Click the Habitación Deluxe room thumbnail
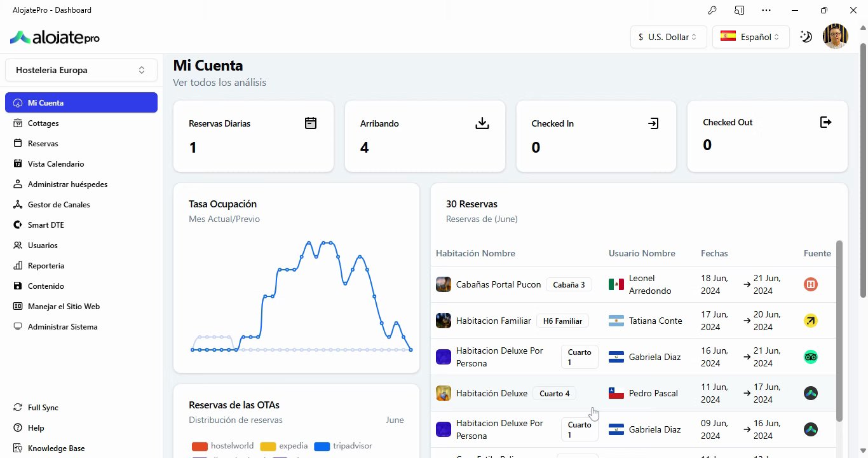 (444, 393)
